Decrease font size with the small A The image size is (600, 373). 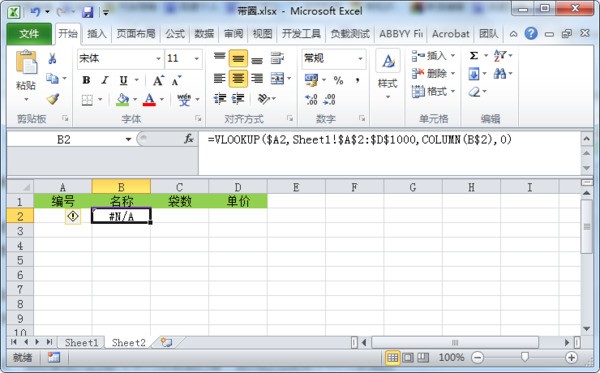tap(176, 80)
